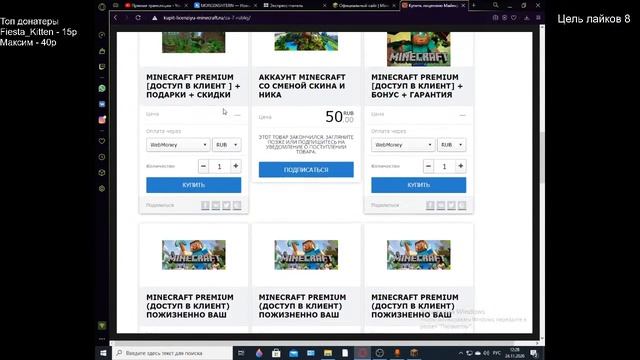The width and height of the screenshot is (640, 360).
Task: Go forward to the next page
Action: pyautogui.click(x=127, y=18)
